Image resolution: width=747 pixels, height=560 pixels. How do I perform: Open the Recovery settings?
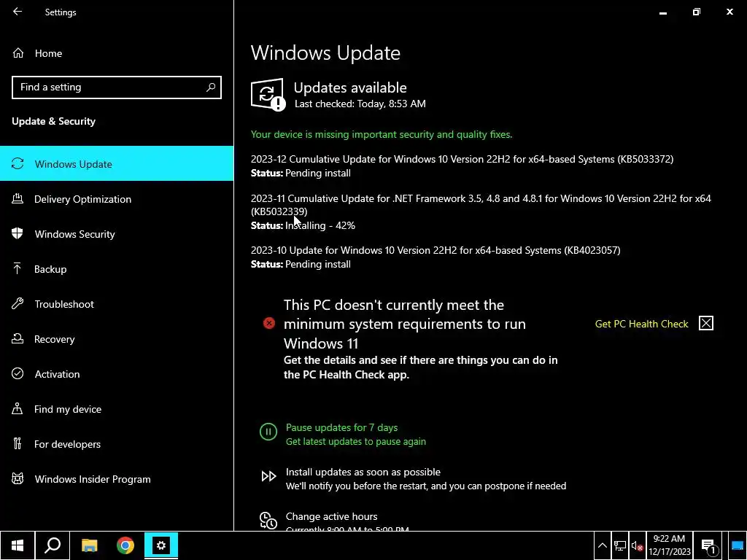[x=117, y=339]
